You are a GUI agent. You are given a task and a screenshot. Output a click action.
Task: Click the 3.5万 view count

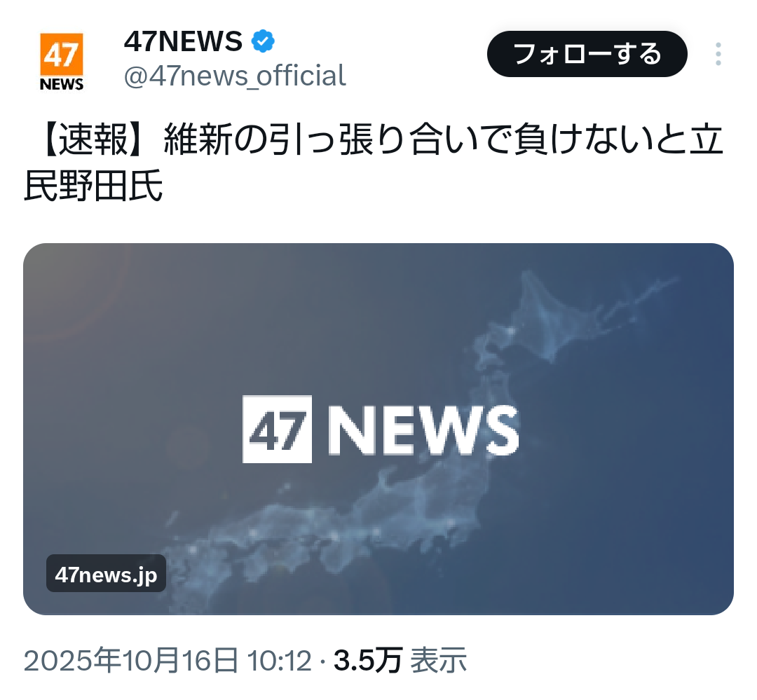[x=368, y=660]
